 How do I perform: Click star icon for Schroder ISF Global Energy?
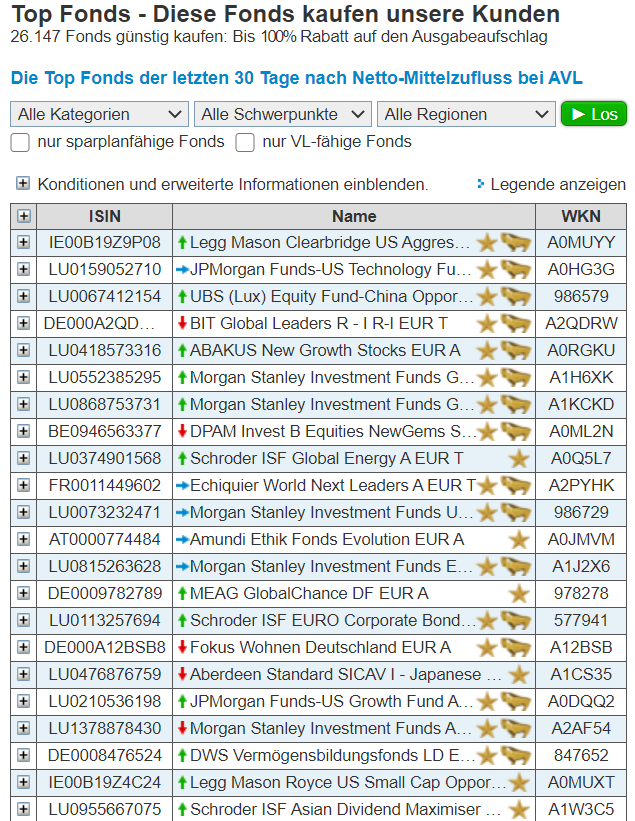pos(519,459)
